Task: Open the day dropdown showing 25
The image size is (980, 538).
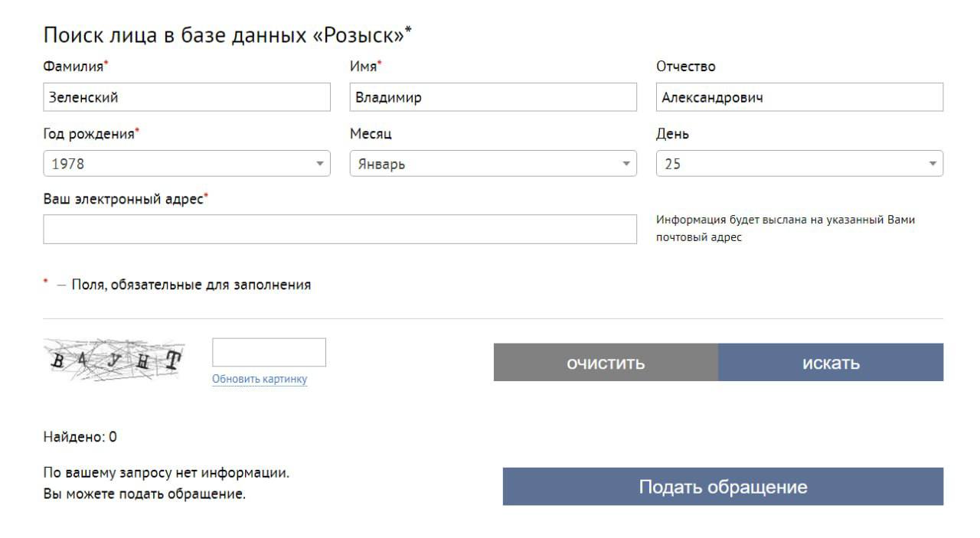Action: [x=799, y=164]
